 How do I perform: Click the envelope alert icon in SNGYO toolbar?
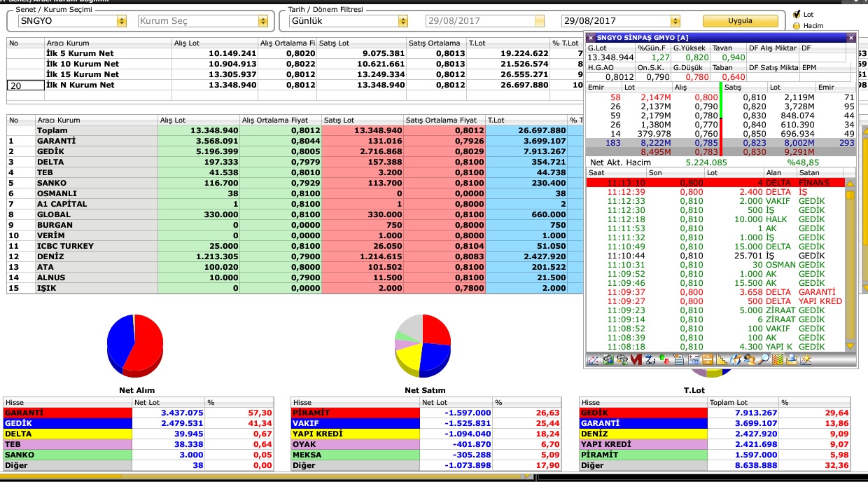pos(792,360)
